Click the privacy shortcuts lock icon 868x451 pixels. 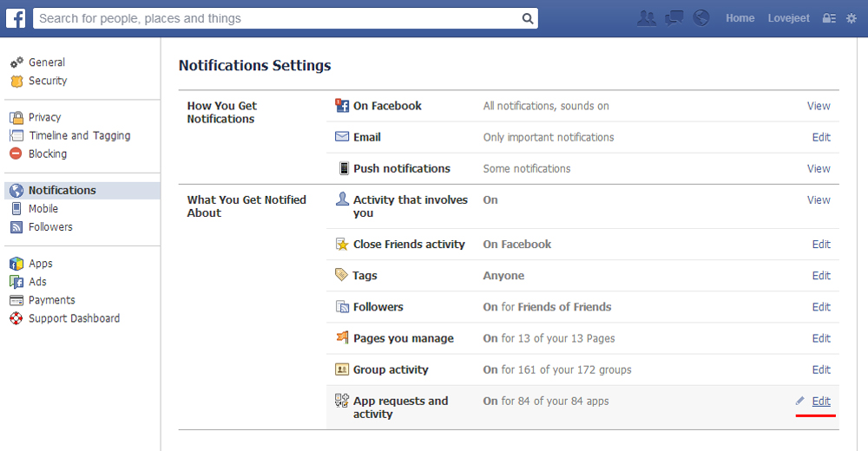click(x=829, y=18)
